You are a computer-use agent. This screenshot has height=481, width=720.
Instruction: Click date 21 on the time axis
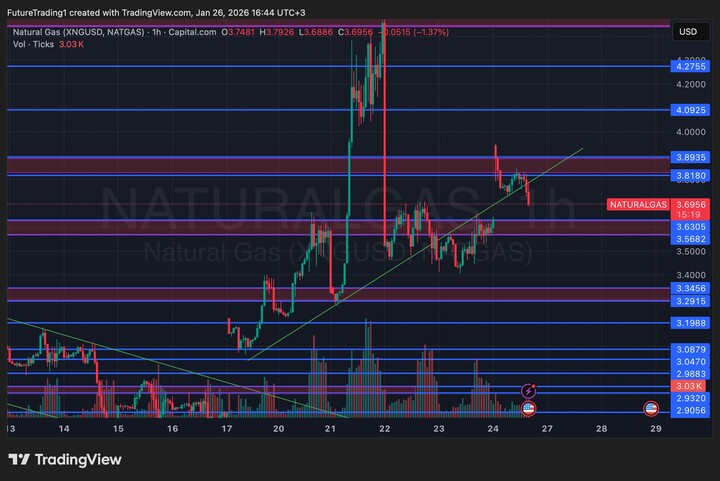click(330, 428)
